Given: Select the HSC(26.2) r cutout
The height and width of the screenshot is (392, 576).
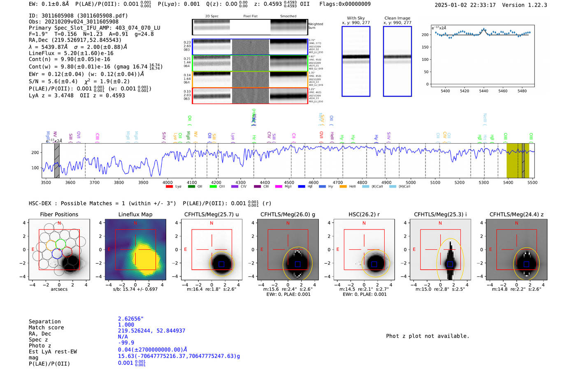Looking at the screenshot, I should pos(364,250).
